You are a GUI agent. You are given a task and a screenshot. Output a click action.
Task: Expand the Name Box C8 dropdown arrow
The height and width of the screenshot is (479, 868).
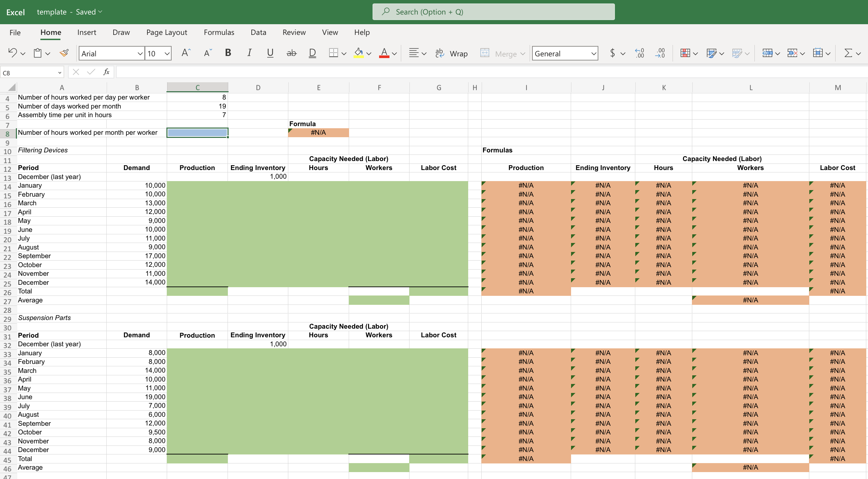pyautogui.click(x=60, y=73)
